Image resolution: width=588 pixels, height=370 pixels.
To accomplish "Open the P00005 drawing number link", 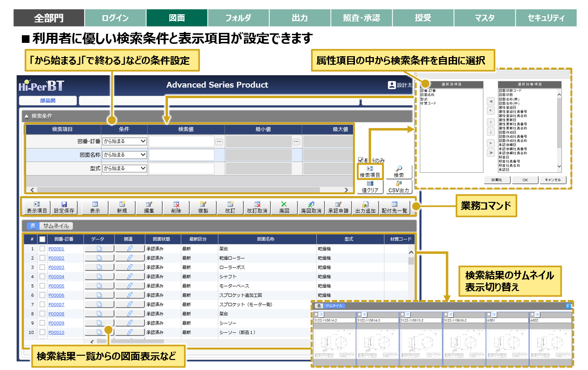I will [56, 286].
